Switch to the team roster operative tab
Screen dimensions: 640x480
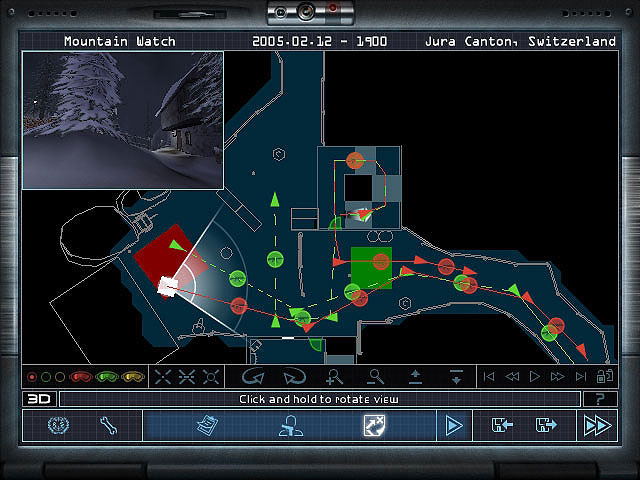(290, 425)
